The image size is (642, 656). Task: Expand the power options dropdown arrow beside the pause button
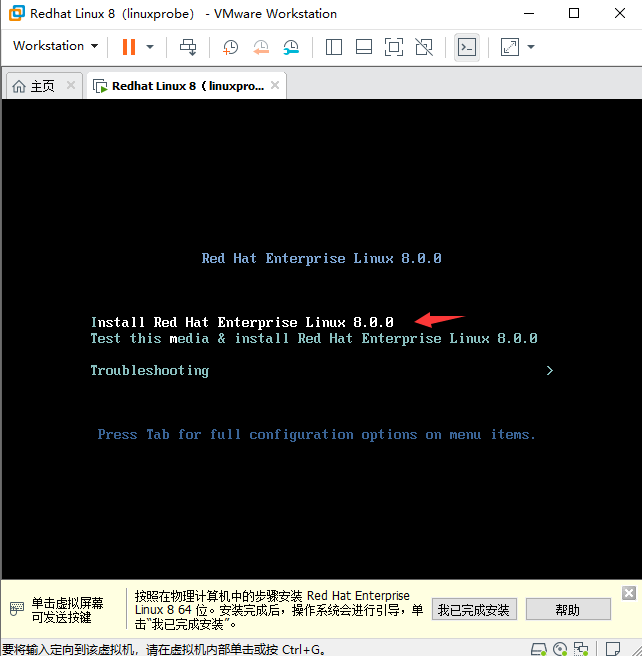pyautogui.click(x=150, y=46)
